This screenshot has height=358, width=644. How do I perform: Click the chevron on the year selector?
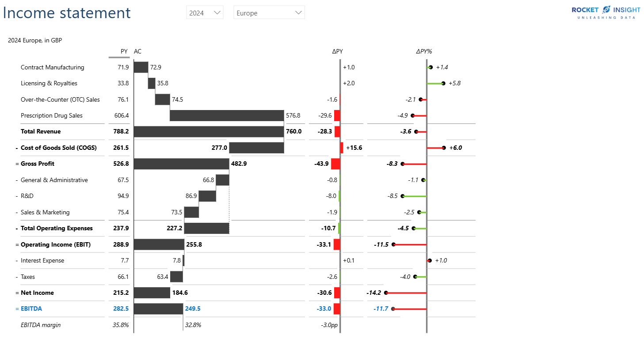(218, 12)
